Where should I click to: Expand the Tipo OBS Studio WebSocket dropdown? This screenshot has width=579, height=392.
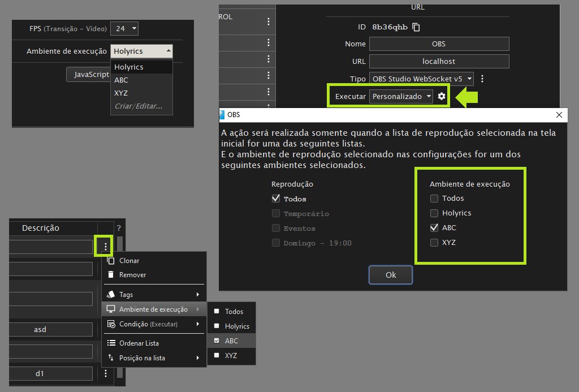point(421,79)
